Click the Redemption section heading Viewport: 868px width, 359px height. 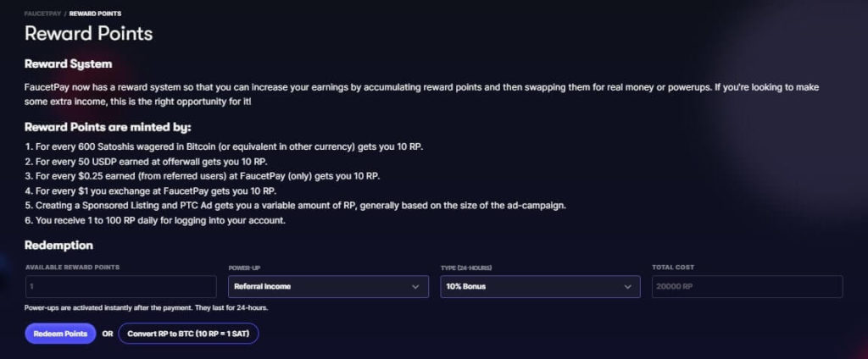[58, 245]
